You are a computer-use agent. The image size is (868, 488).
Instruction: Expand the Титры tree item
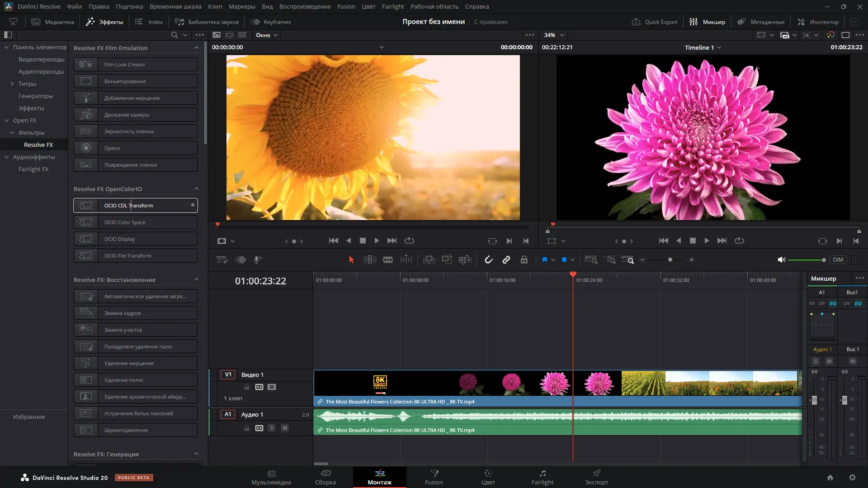coord(12,84)
